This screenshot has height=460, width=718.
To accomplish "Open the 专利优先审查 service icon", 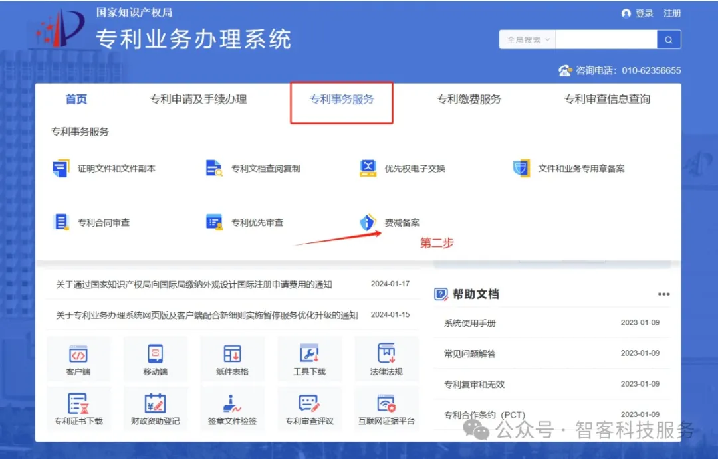I will click(213, 222).
